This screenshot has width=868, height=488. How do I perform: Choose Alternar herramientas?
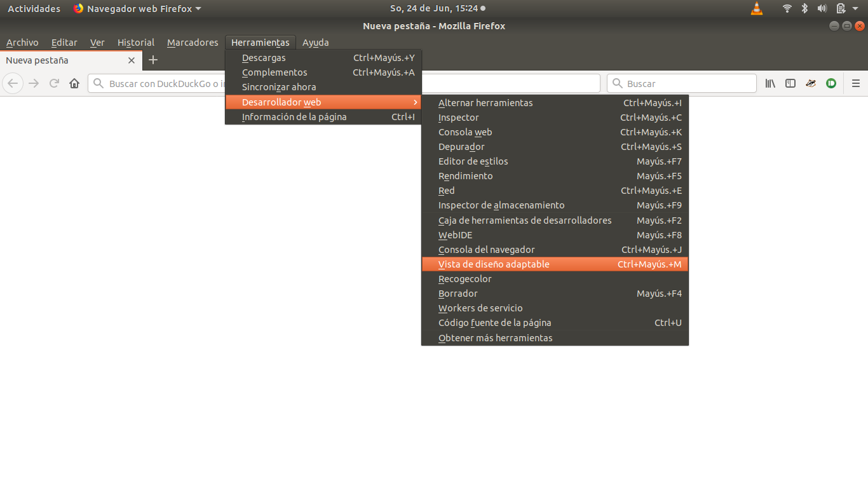[555, 103]
